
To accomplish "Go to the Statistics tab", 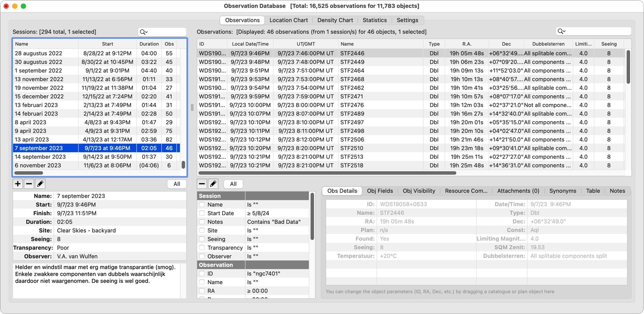I will pos(374,20).
